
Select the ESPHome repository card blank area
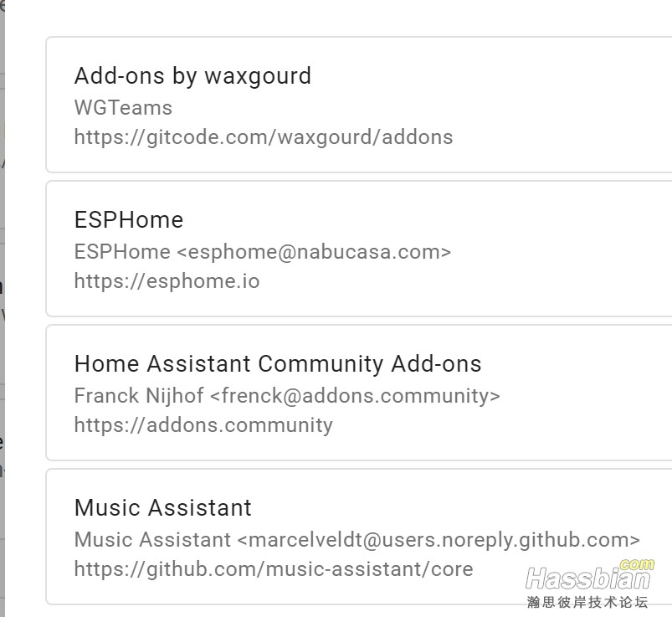557,249
